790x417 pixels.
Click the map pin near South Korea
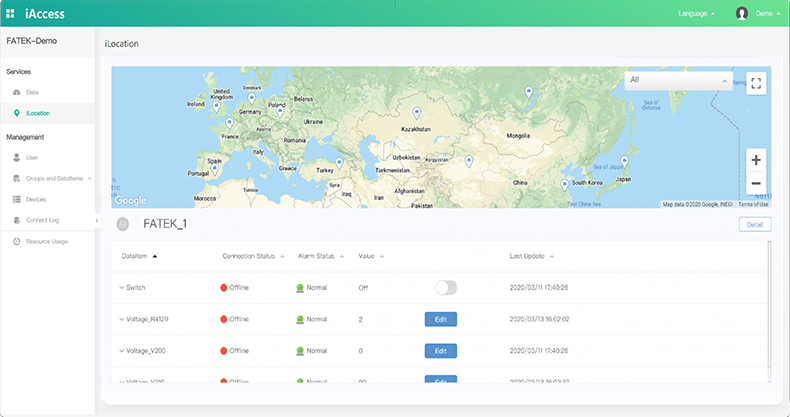click(x=565, y=185)
